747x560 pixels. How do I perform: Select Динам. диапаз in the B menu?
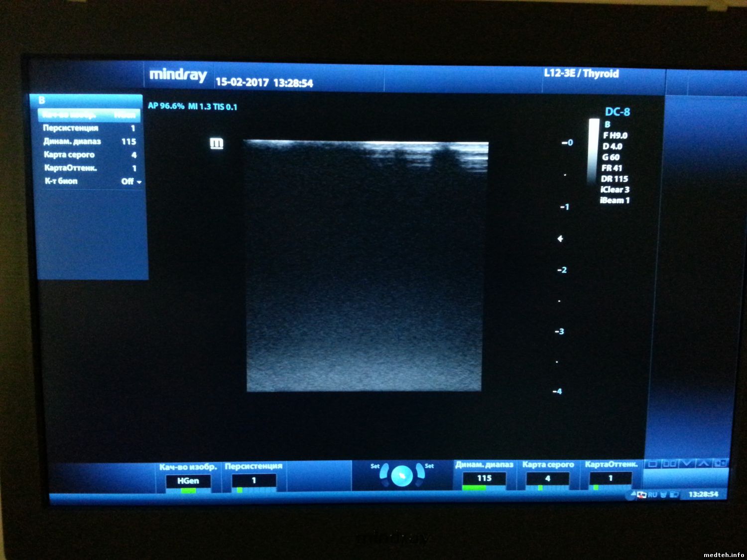coord(72,141)
